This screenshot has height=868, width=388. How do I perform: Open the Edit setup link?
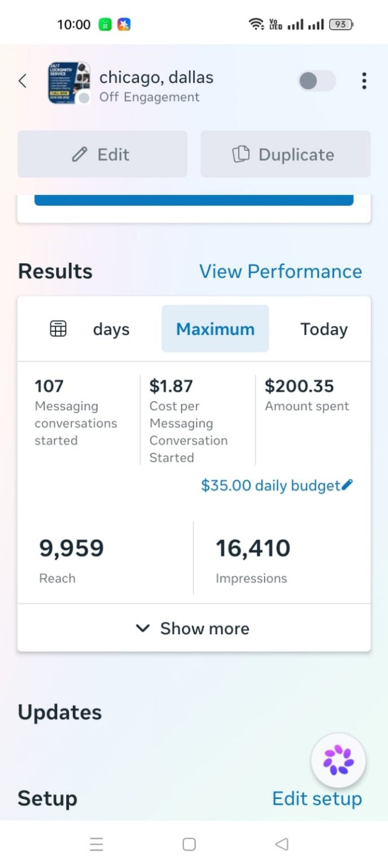point(317,798)
